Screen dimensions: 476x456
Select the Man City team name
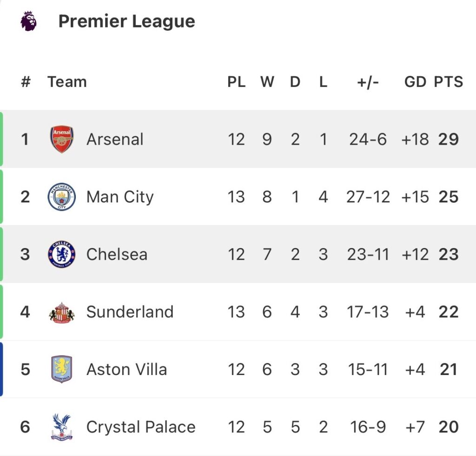click(120, 197)
